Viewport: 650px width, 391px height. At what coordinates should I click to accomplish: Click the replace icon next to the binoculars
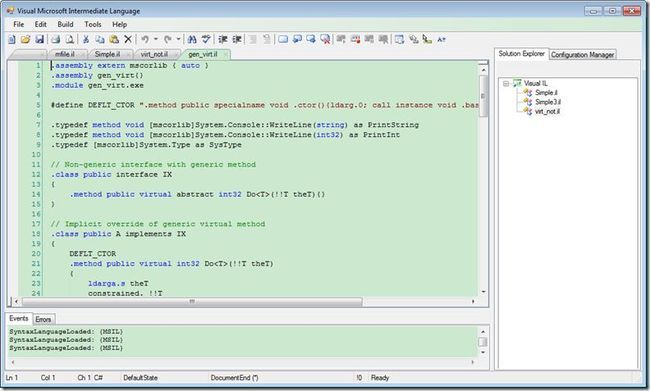pyautogui.click(x=206, y=39)
